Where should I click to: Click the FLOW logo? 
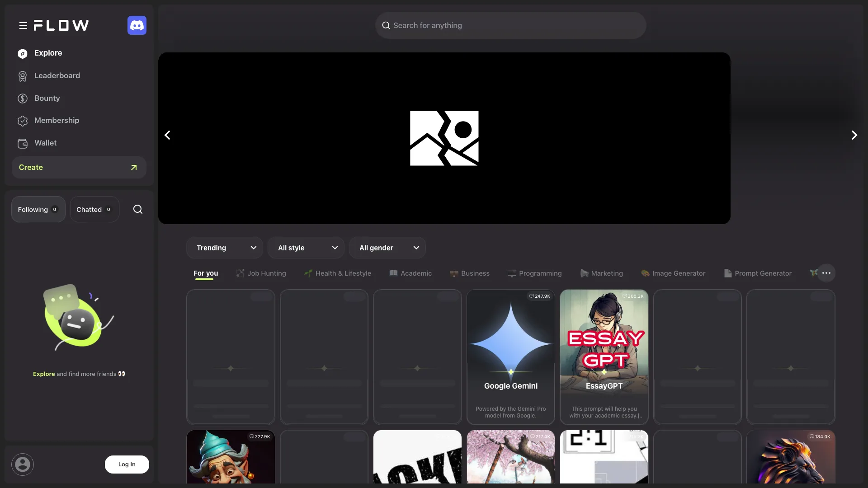pyautogui.click(x=61, y=25)
